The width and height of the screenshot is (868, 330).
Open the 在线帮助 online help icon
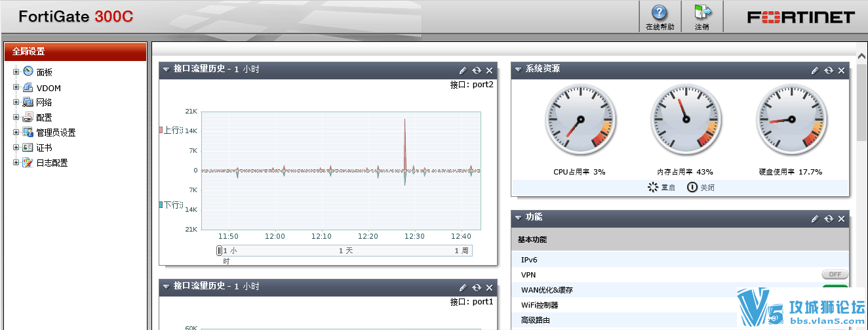[660, 13]
